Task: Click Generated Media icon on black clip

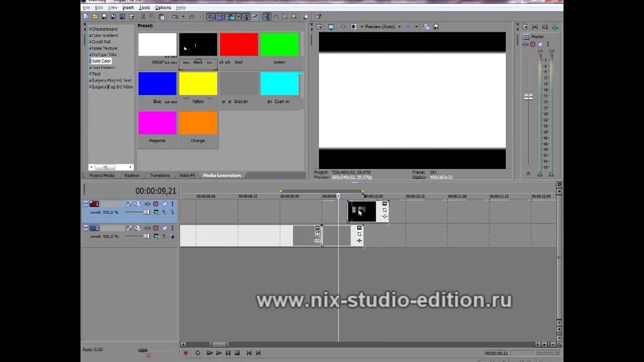Action: 384,204
